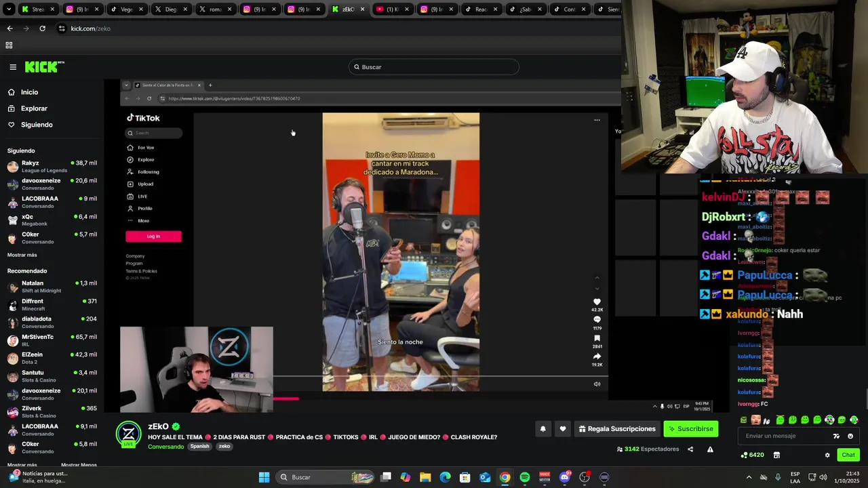The height and width of the screenshot is (488, 868).
Task: Open Natalan's recommended channel
Action: [52, 287]
